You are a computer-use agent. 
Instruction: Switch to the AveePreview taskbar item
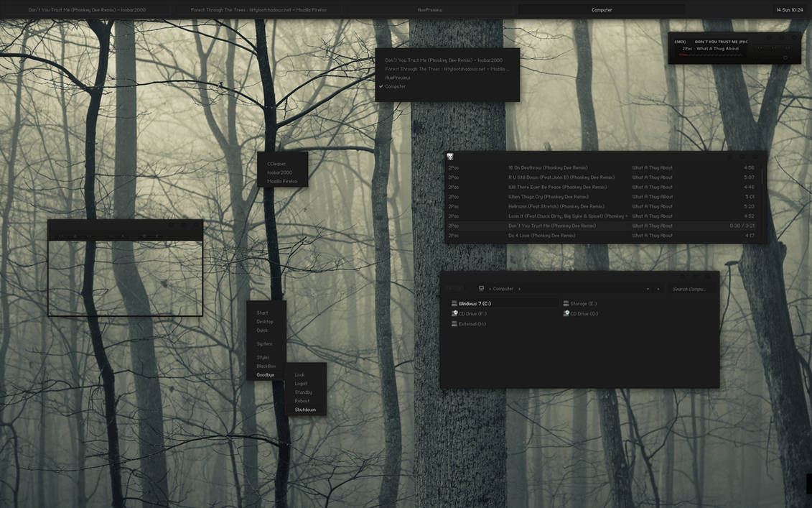click(x=430, y=10)
